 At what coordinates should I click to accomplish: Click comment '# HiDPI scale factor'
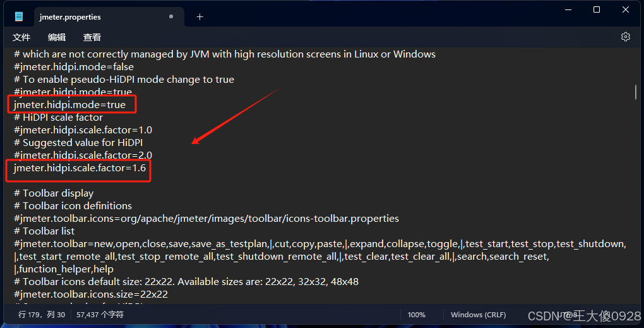point(58,118)
